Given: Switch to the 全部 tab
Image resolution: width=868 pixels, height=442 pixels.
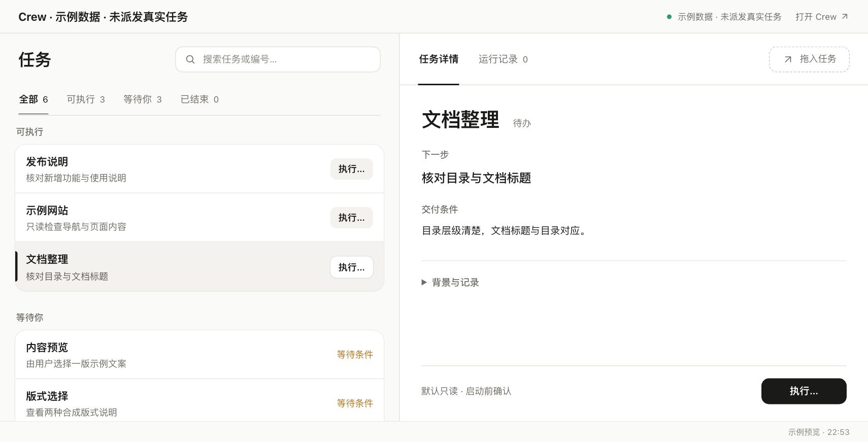Looking at the screenshot, I should pos(34,99).
